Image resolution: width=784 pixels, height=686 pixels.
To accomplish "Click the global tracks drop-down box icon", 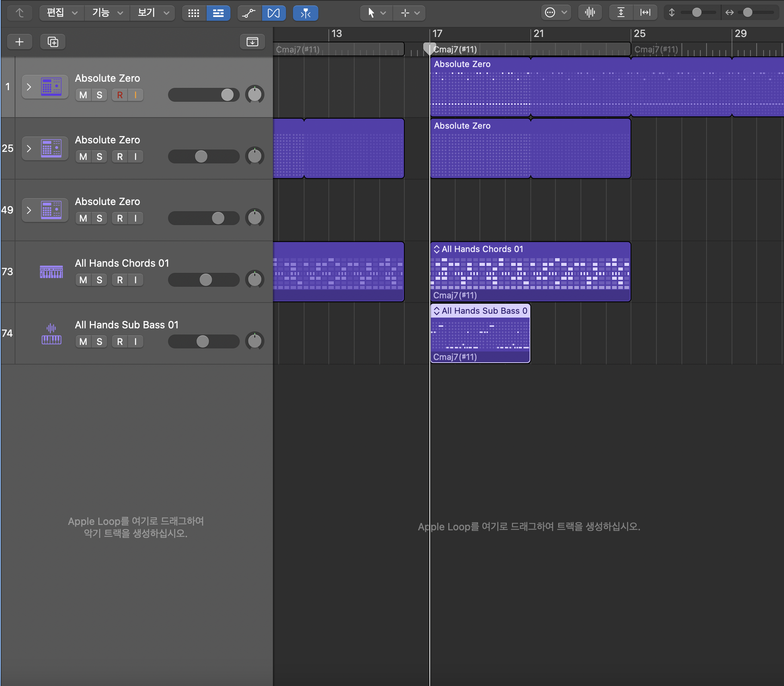I will 252,42.
